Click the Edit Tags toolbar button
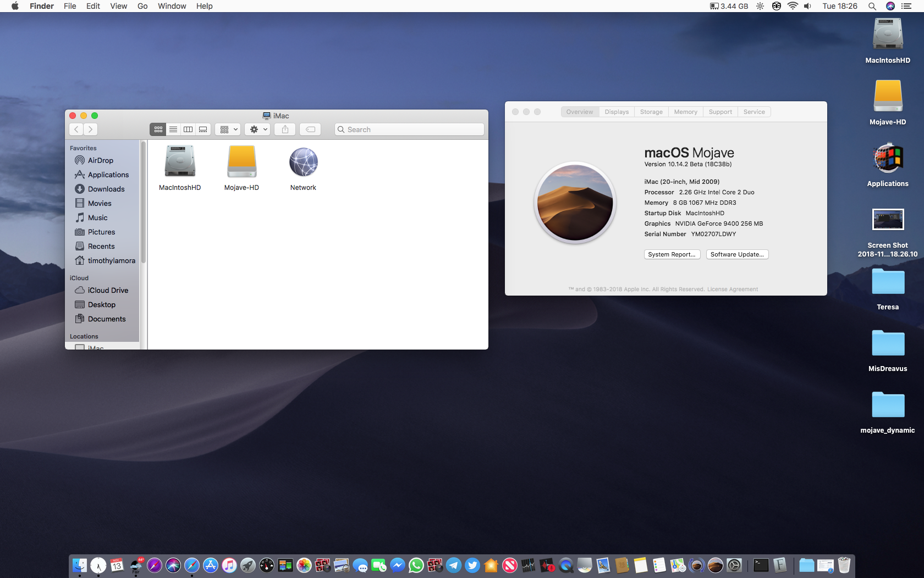The height and width of the screenshot is (578, 924). tap(310, 129)
